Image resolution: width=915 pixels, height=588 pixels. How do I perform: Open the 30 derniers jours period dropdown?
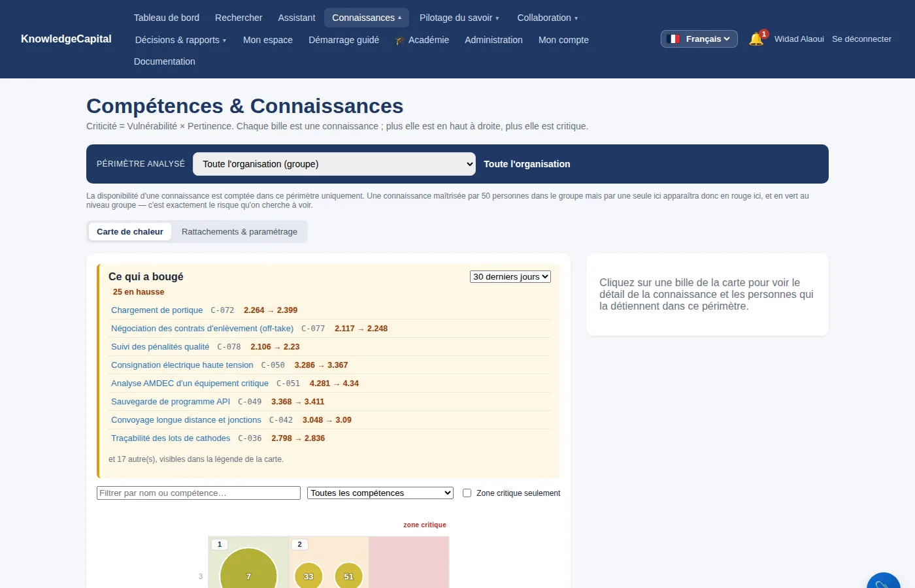pyautogui.click(x=510, y=277)
